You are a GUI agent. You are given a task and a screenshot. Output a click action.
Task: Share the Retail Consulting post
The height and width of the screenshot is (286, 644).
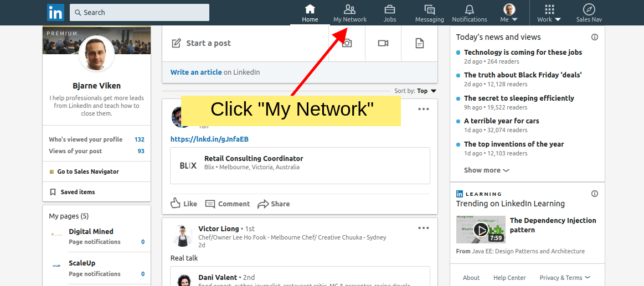click(274, 204)
